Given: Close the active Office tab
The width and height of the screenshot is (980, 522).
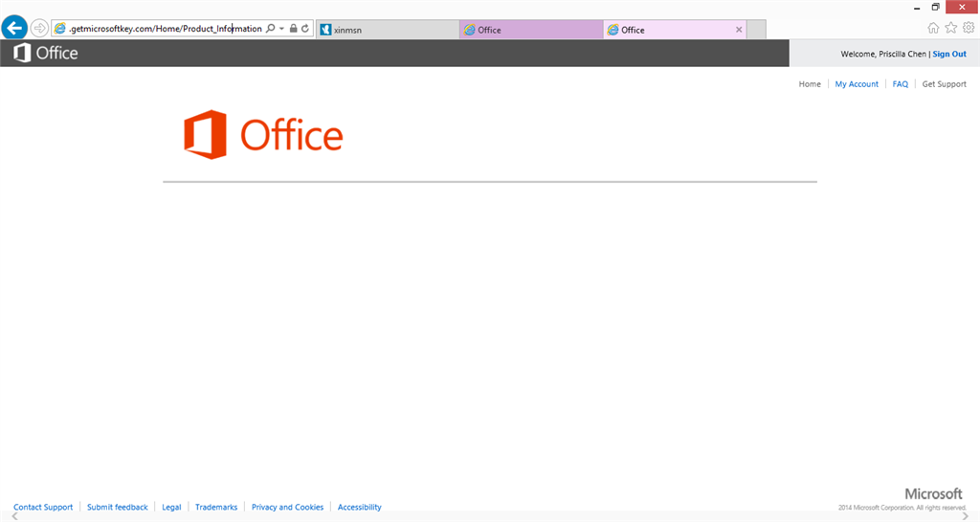Looking at the screenshot, I should coord(739,30).
